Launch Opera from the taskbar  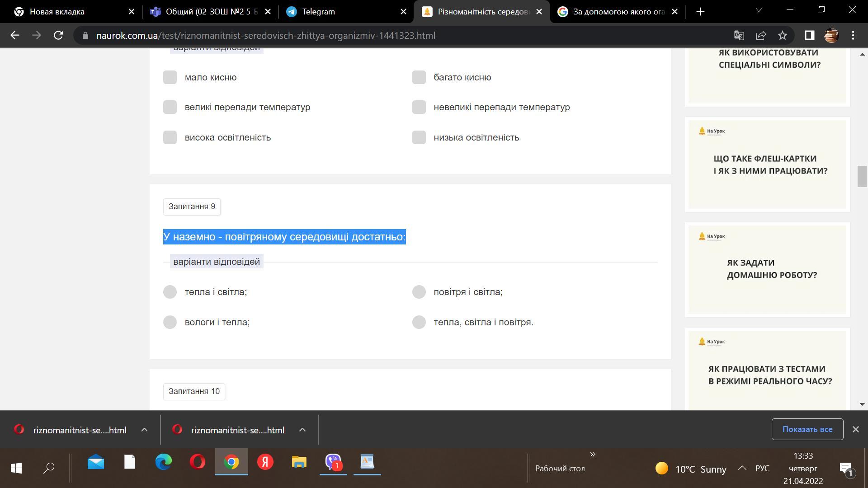point(198,462)
